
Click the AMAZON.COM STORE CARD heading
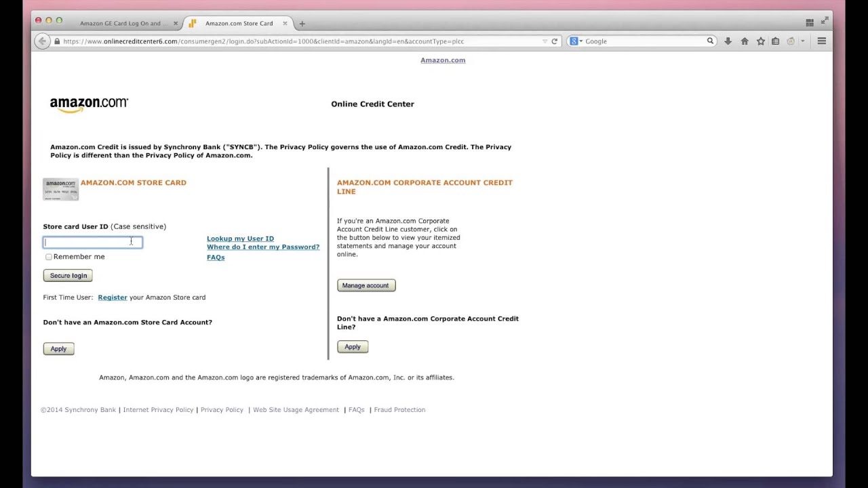[x=134, y=183]
